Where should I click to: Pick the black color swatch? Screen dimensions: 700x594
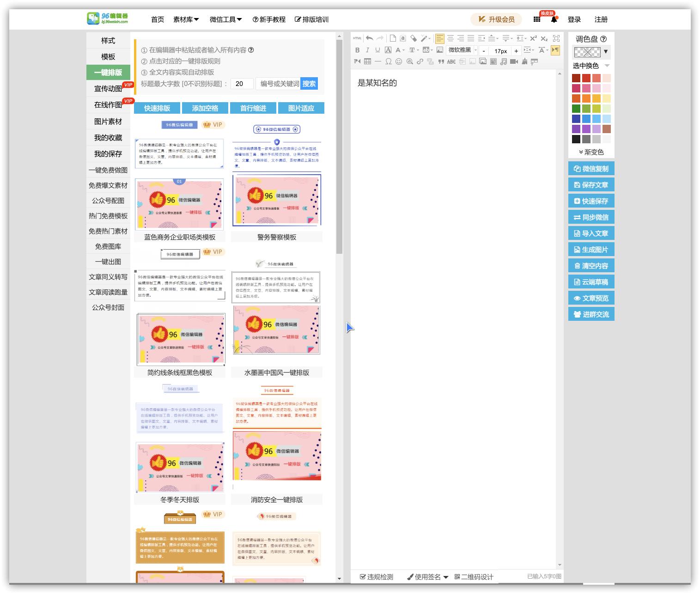[576, 139]
